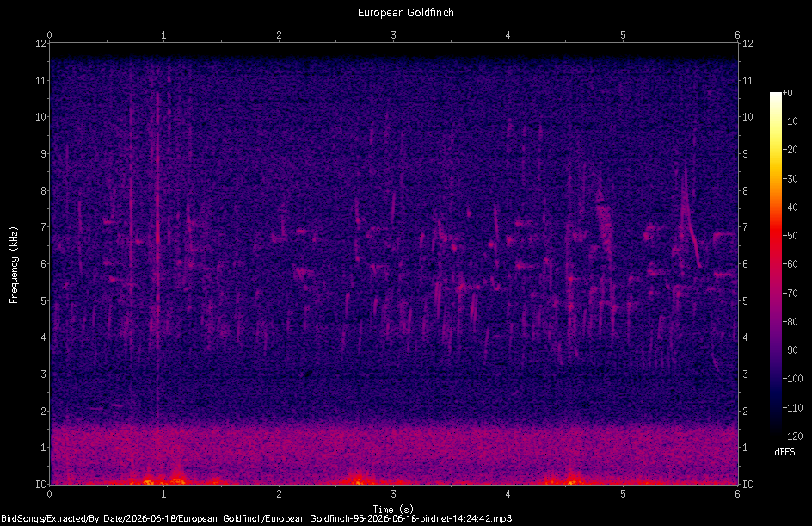
Task: Click the '10' tick on left frequency axis
Action: [x=40, y=117]
